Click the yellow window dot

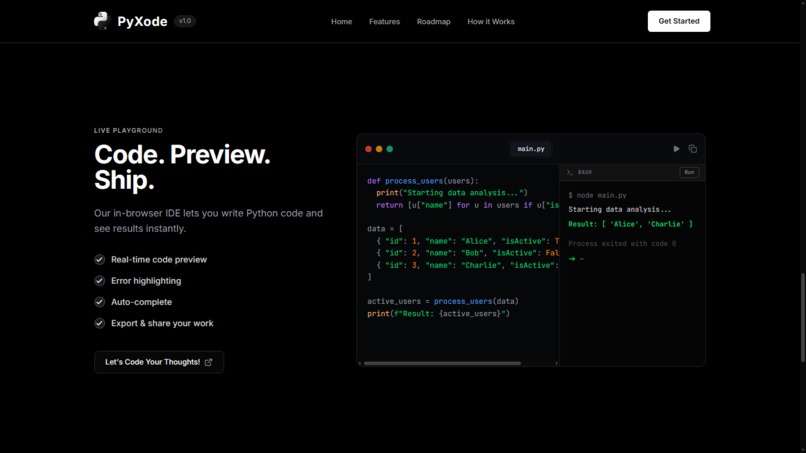[x=379, y=149]
